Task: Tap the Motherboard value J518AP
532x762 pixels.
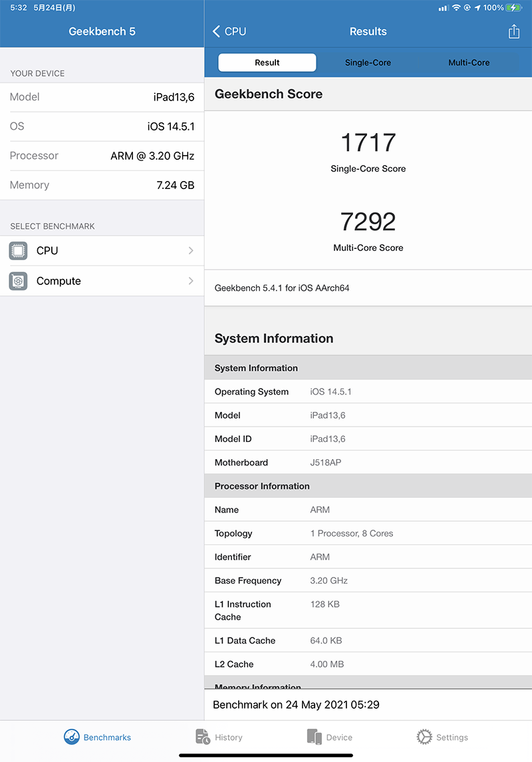Action: (x=326, y=463)
